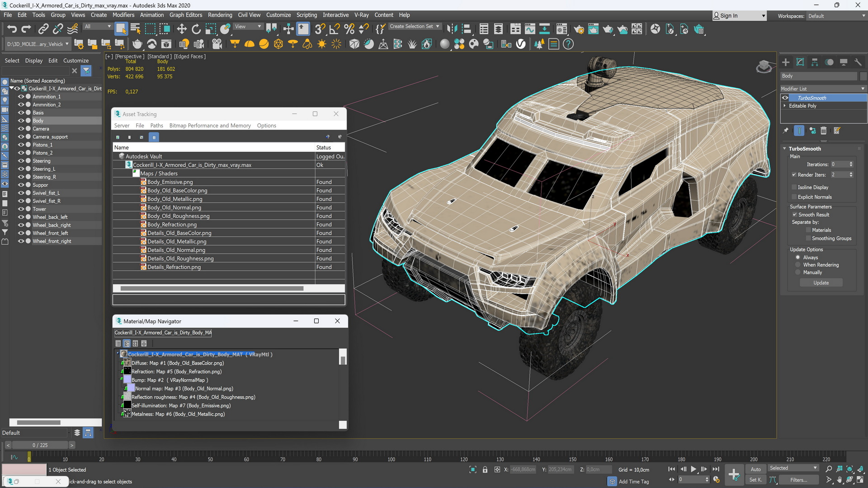Open the Sign In dropdown

[739, 16]
